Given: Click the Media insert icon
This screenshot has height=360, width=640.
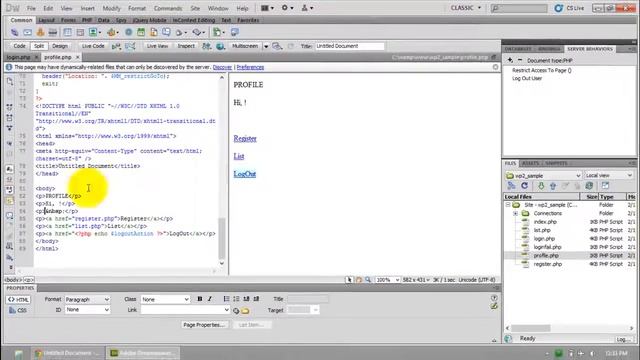Looking at the screenshot, I should point(112,32).
